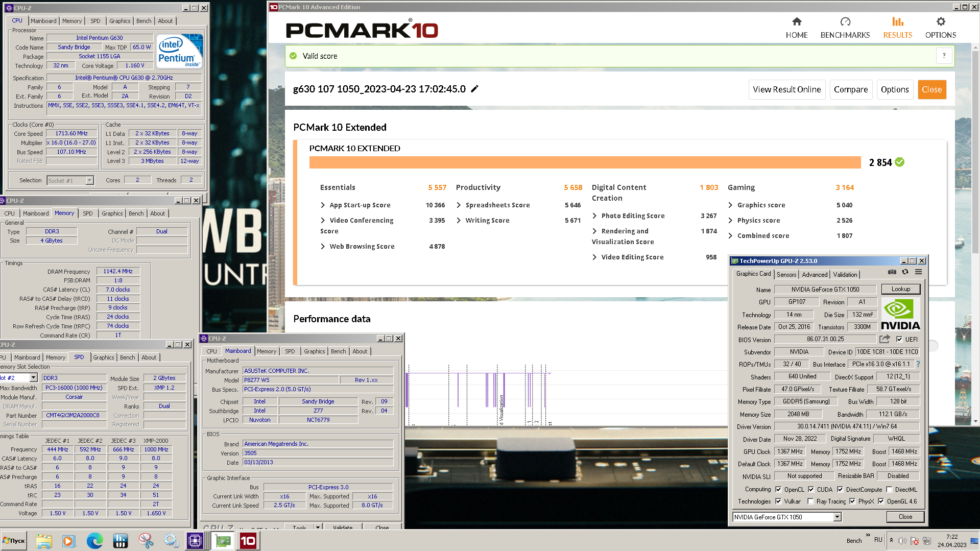This screenshot has height=551, width=980.
Task: Click the pencil icon to rename the result
Action: point(474,89)
